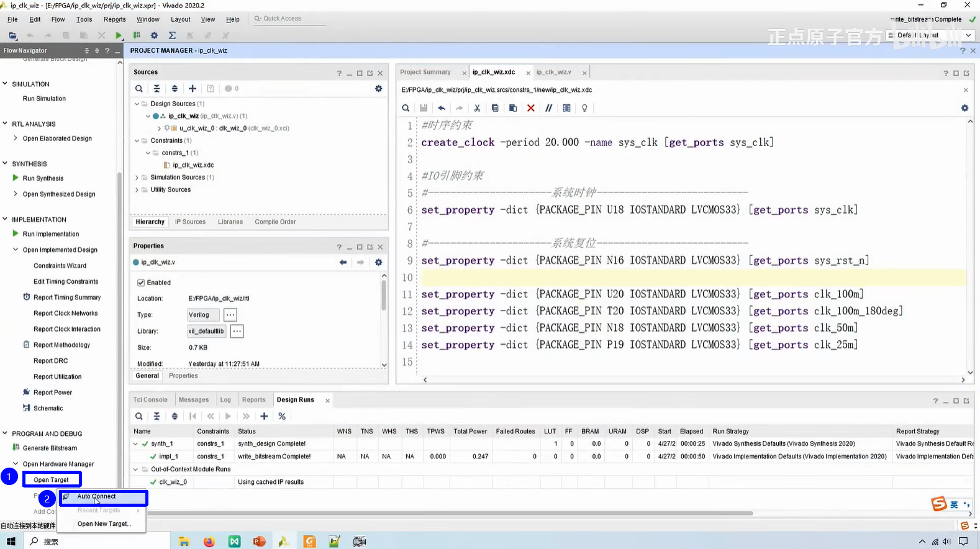Toggle the Enabled checkbox in Properties
The width and height of the screenshot is (980, 549).
pos(141,283)
